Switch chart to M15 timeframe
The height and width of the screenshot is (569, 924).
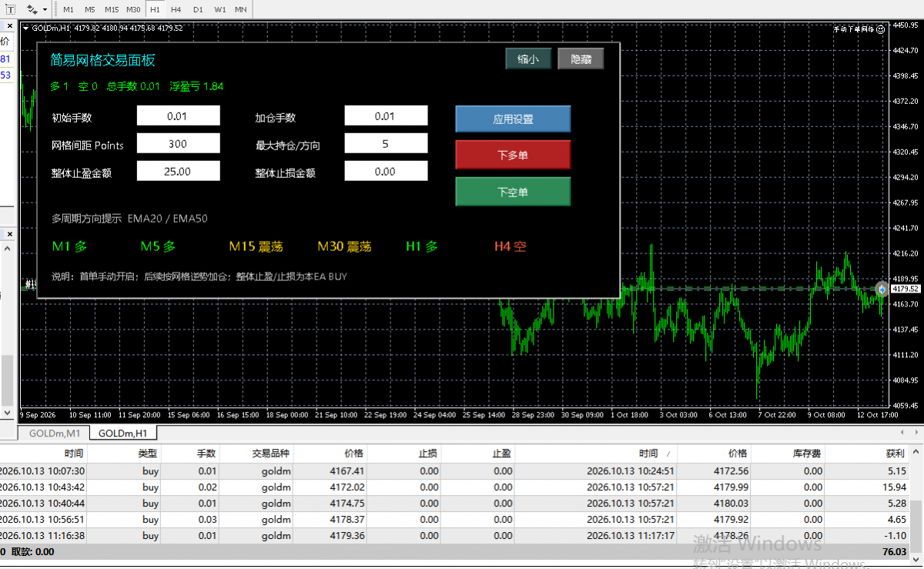click(x=112, y=9)
